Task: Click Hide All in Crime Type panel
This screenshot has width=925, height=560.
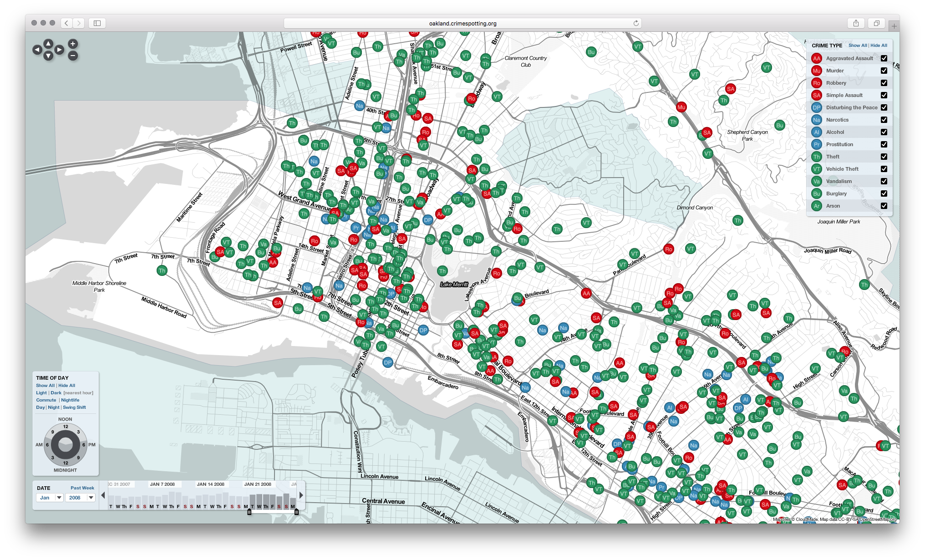Action: 879,46
